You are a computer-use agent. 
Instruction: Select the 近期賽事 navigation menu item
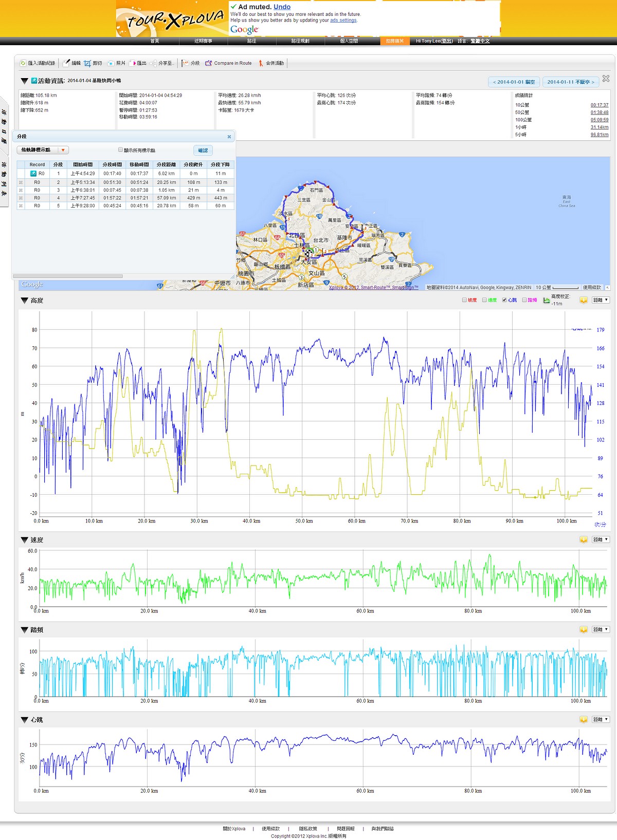(203, 41)
